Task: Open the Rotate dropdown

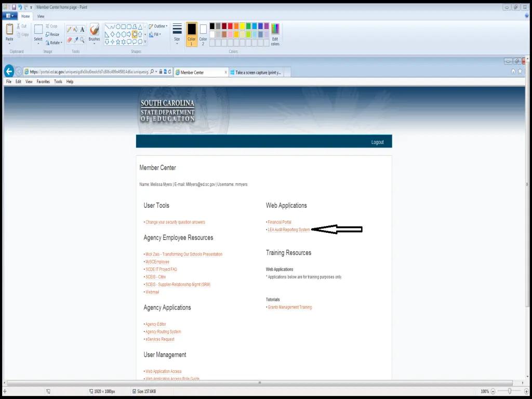Action: pos(54,43)
